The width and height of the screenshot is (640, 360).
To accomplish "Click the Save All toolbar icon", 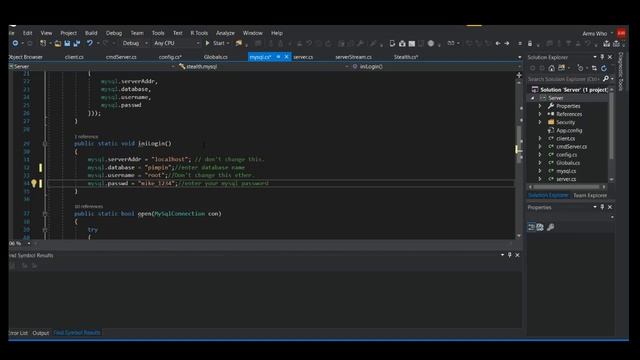I will pyautogui.click(x=77, y=43).
